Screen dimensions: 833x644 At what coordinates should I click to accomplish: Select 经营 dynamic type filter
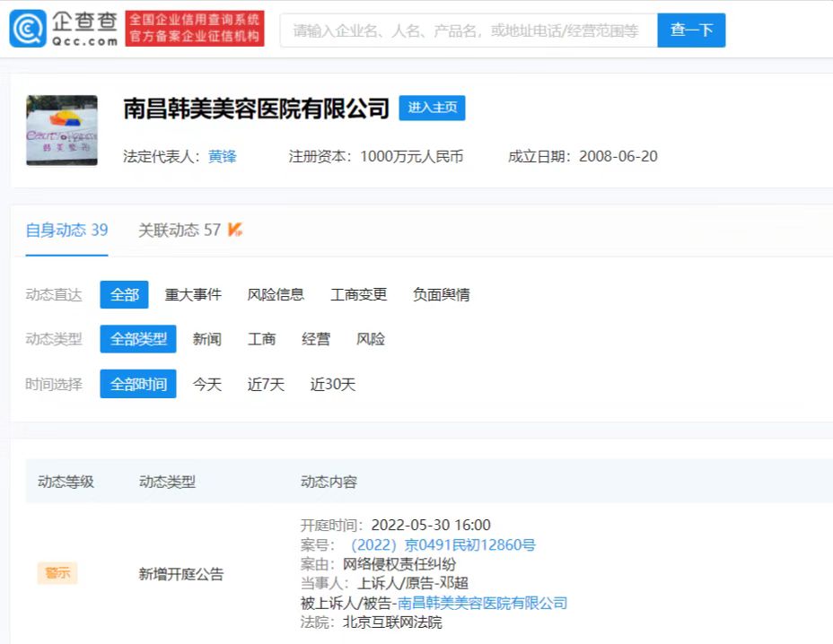pyautogui.click(x=316, y=339)
